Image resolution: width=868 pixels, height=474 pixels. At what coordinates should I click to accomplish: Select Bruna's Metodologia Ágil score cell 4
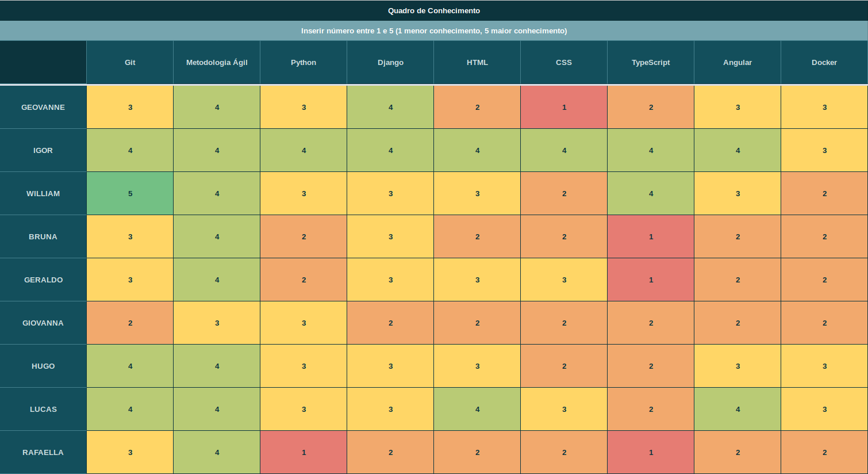[x=217, y=236]
